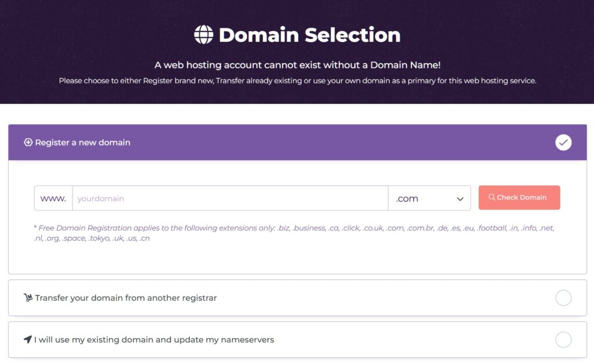Viewport: 594px width, 364px height.
Task: Click the plus icon on Register a new domain
Action: click(28, 143)
